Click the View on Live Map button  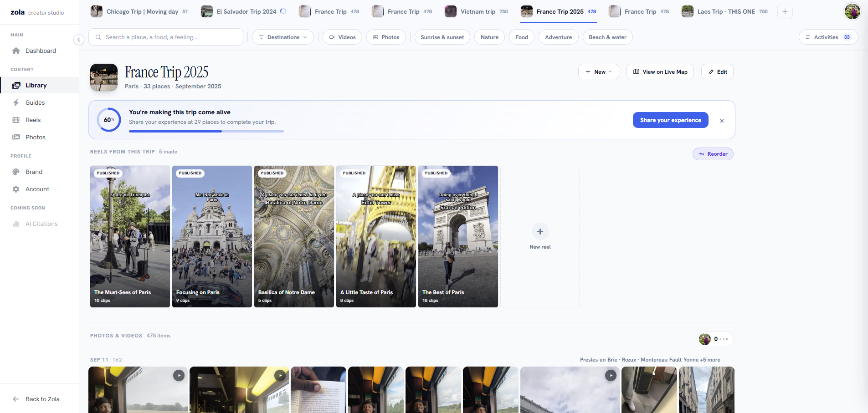(x=660, y=72)
